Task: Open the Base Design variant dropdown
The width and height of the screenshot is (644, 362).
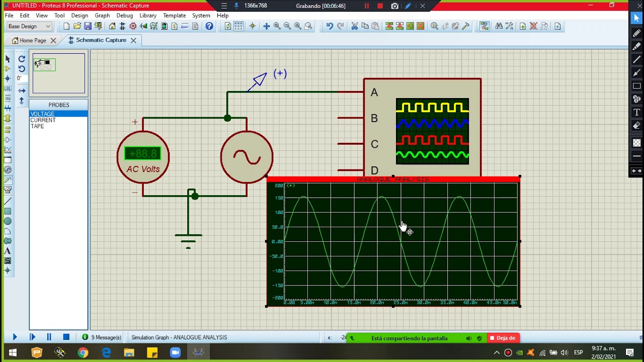Action: click(29, 26)
